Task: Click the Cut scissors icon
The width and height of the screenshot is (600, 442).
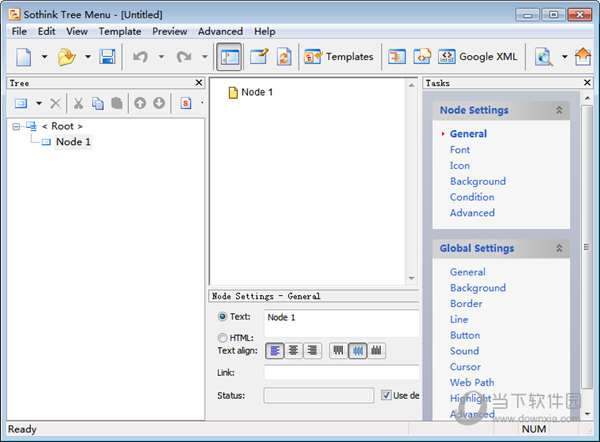Action: (x=78, y=103)
